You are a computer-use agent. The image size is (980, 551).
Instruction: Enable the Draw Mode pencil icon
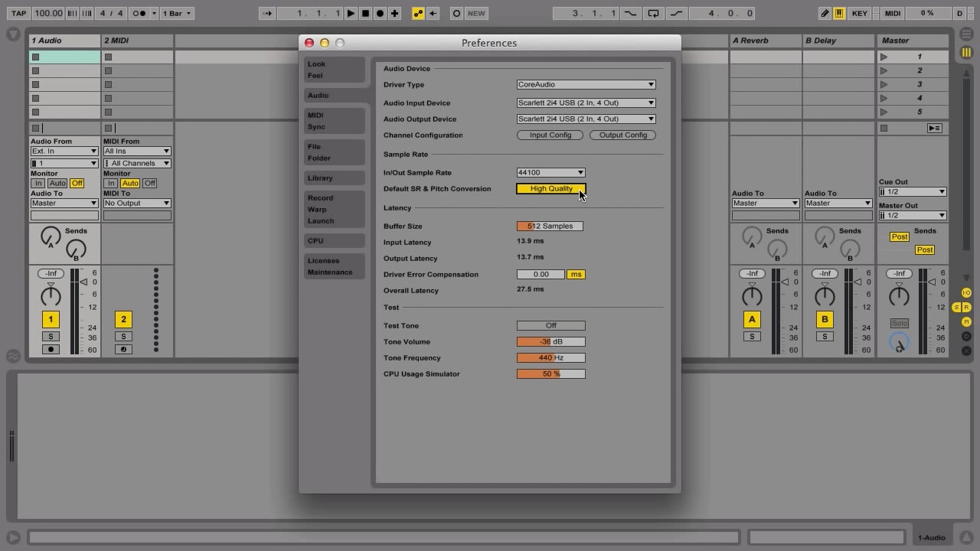pos(824,13)
